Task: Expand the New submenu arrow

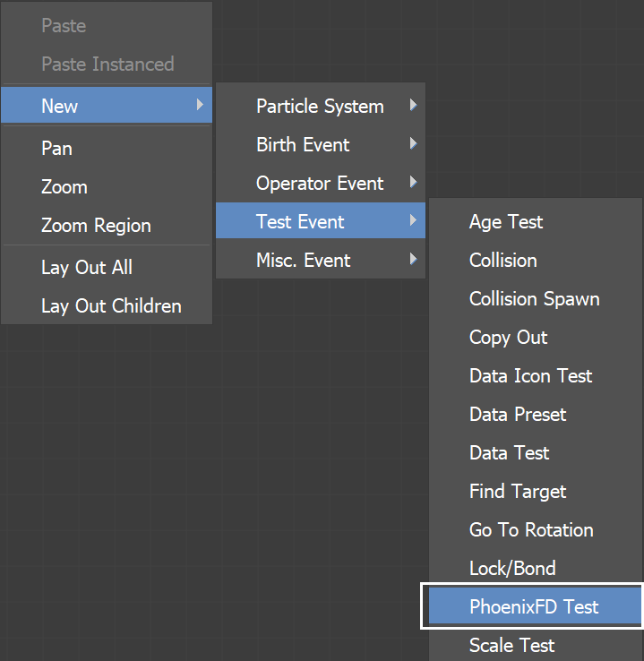Action: point(201,105)
